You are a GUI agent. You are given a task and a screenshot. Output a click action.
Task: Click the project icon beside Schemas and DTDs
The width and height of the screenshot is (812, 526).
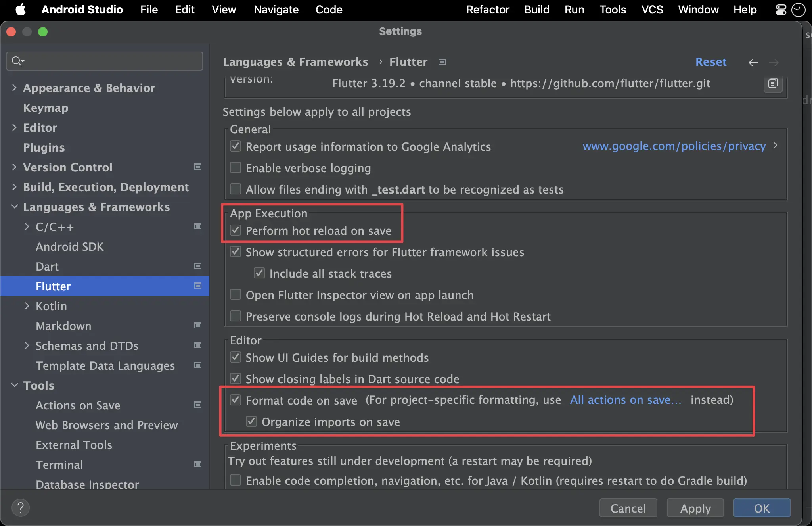[x=197, y=346]
